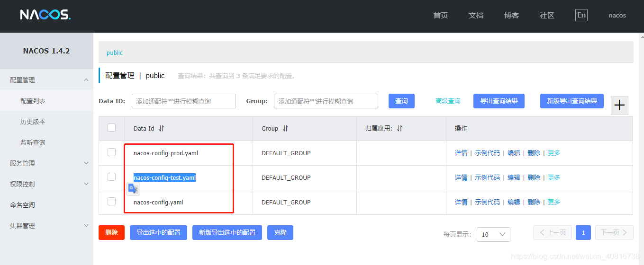Open 文档 in top navigation
The image size is (644, 265).
[476, 15]
